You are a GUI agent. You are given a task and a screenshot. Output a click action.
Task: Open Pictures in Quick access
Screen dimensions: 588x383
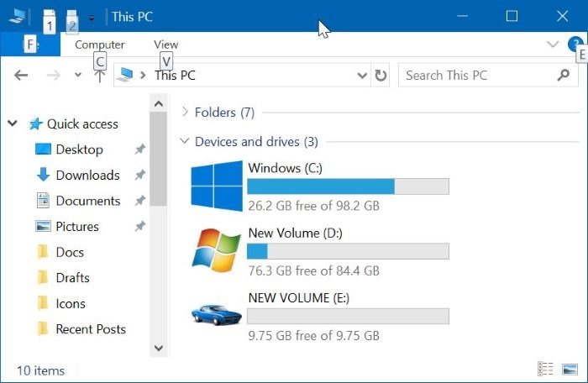(77, 226)
